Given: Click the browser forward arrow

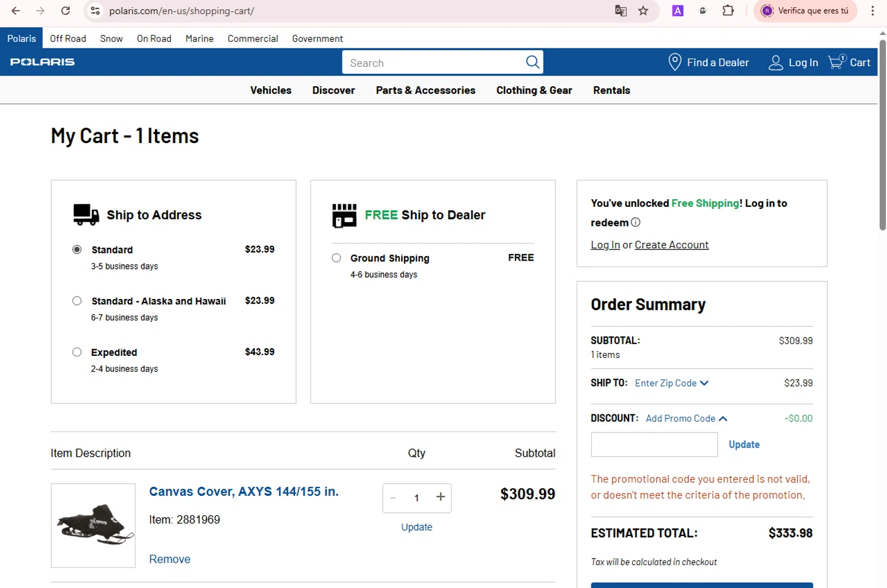Looking at the screenshot, I should point(40,11).
